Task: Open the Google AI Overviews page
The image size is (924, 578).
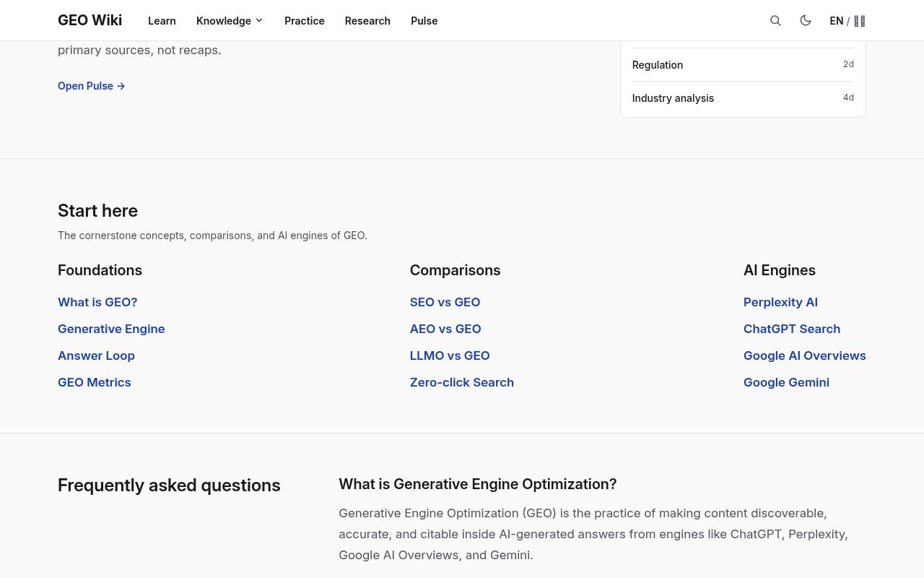Action: pyautogui.click(x=805, y=355)
